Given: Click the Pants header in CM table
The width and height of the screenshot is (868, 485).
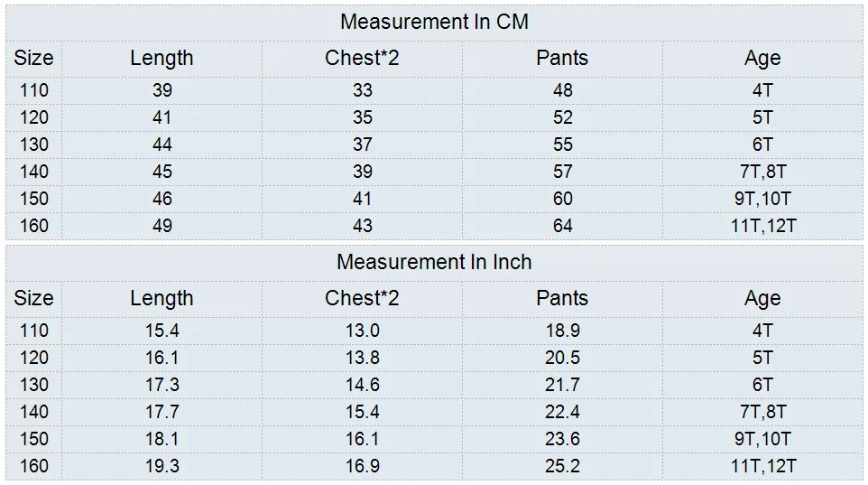Looking at the screenshot, I should click(x=562, y=58).
